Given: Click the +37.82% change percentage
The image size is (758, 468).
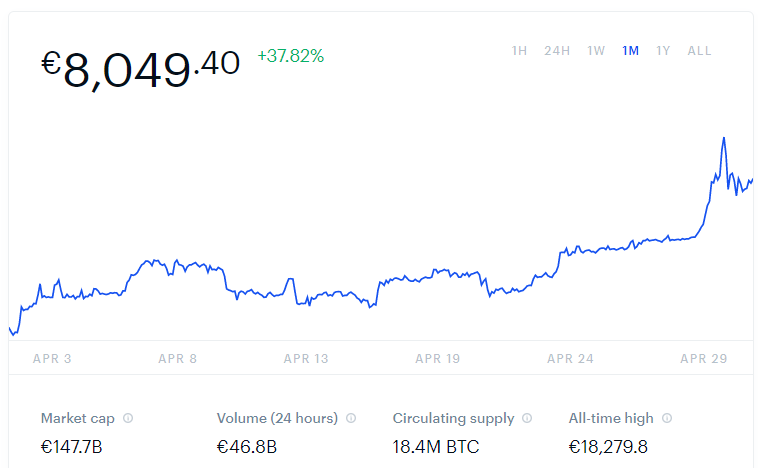Looking at the screenshot, I should coord(291,56).
